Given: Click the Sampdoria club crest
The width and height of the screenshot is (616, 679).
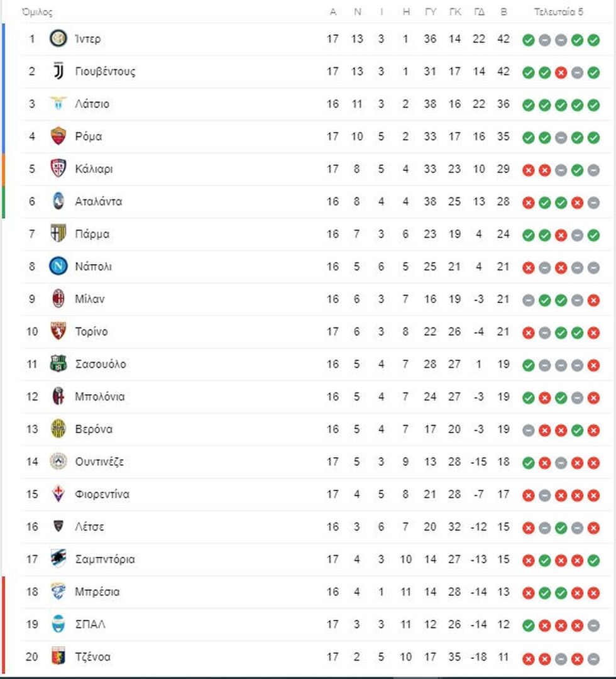Looking at the screenshot, I should click(58, 559).
